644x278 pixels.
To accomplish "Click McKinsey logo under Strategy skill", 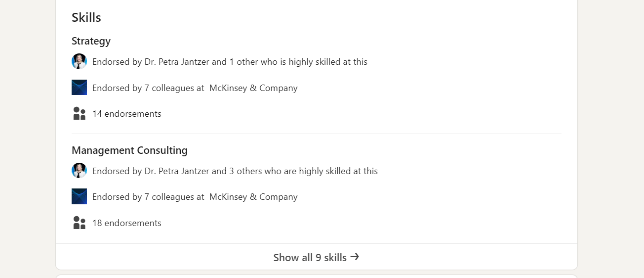I will click(x=79, y=87).
